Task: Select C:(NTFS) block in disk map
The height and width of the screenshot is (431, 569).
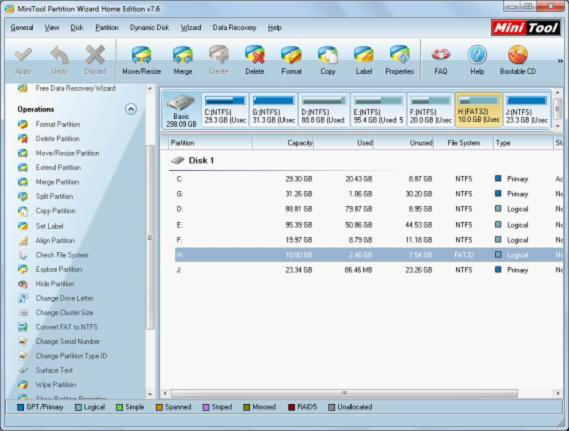Action: click(x=225, y=110)
